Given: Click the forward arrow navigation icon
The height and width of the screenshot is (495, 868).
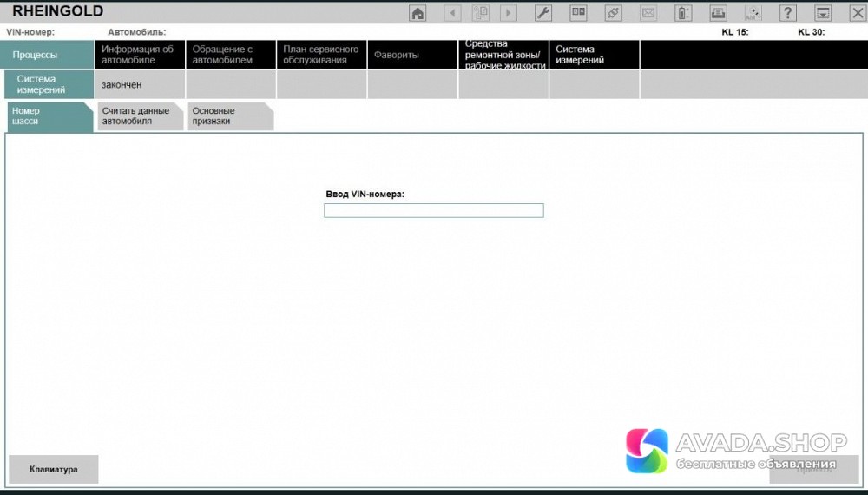Looking at the screenshot, I should click(509, 13).
